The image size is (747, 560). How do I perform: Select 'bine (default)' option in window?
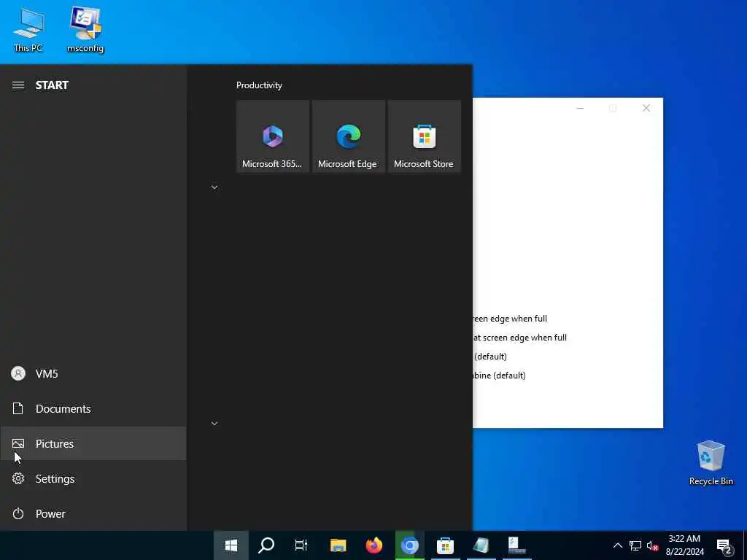[x=499, y=376]
